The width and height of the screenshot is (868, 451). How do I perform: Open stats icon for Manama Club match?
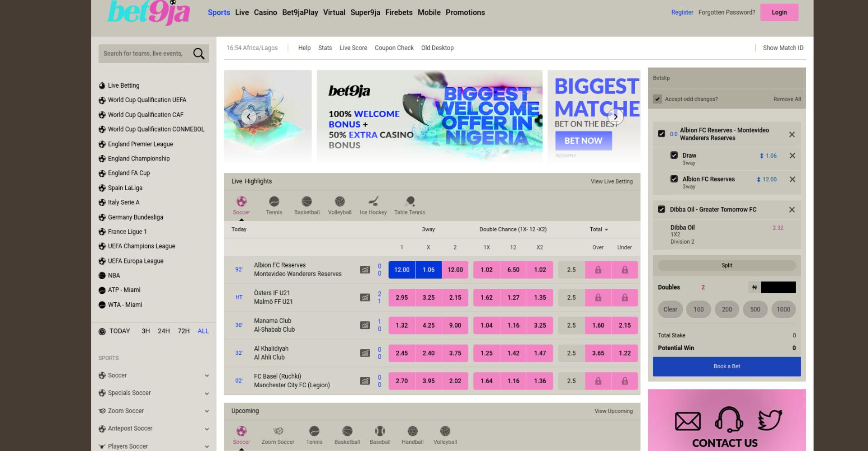coord(365,325)
